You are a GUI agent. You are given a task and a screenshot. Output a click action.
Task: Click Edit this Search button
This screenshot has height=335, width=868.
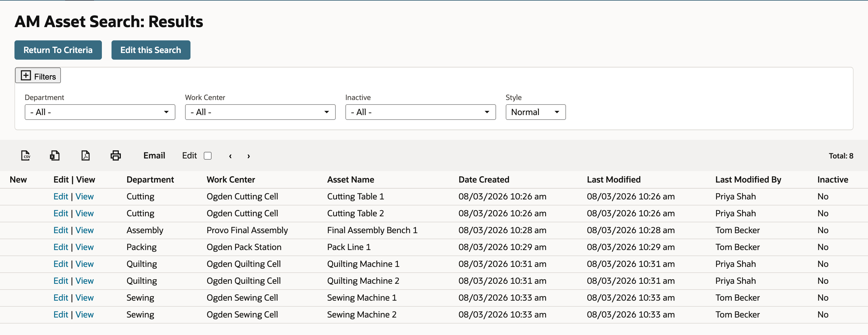151,50
